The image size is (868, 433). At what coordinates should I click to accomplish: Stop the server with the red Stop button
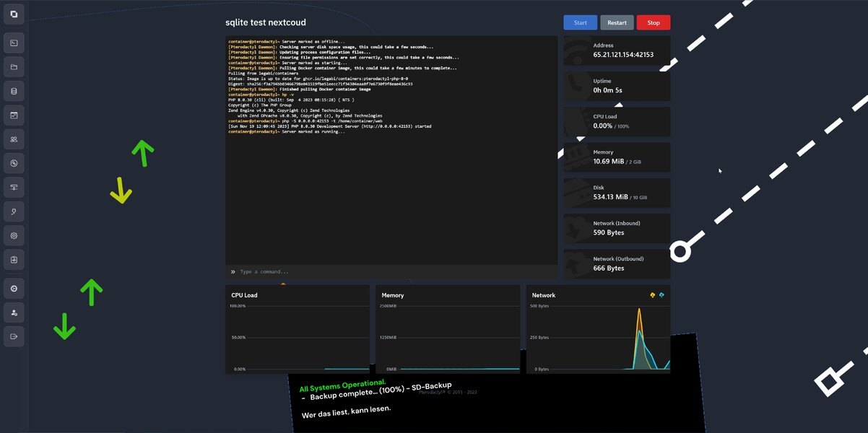[x=654, y=22]
